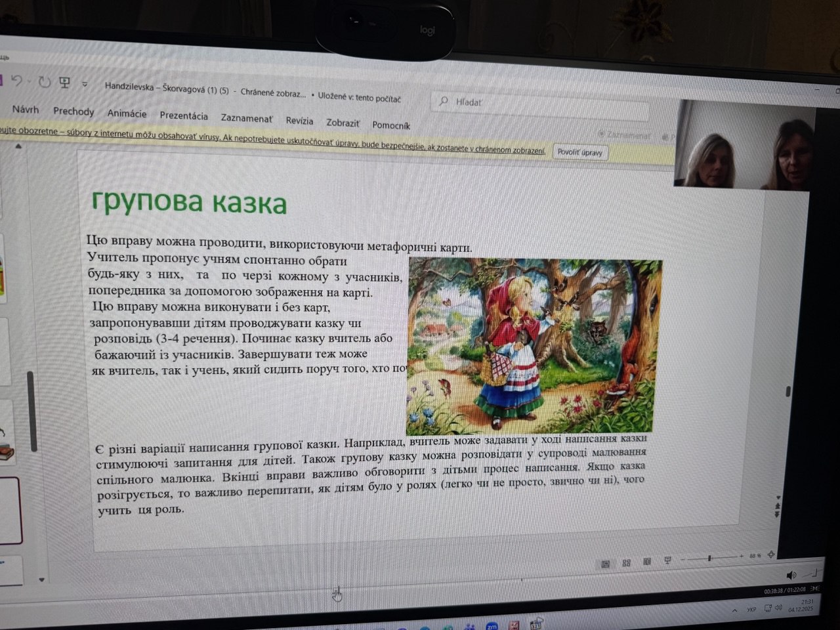The image size is (840, 630).
Task: Switch to Reading view icon
Action: pyautogui.click(x=647, y=561)
